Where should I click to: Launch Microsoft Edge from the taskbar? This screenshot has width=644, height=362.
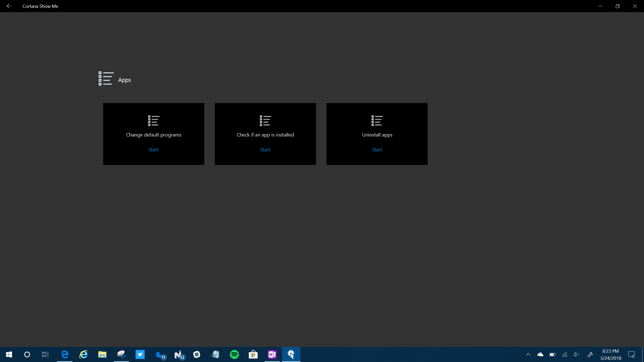65,354
